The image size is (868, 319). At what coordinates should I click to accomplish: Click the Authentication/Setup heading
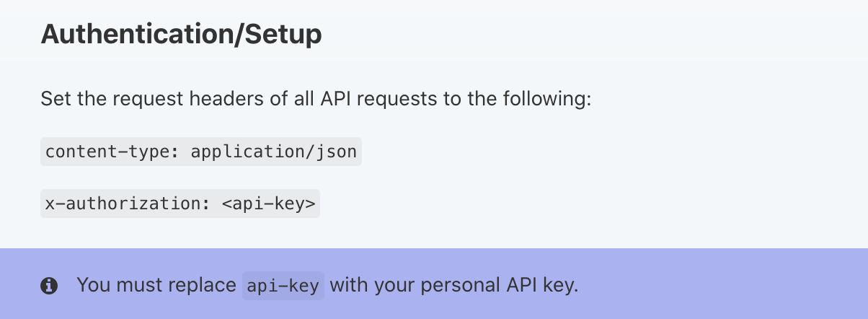(x=181, y=34)
